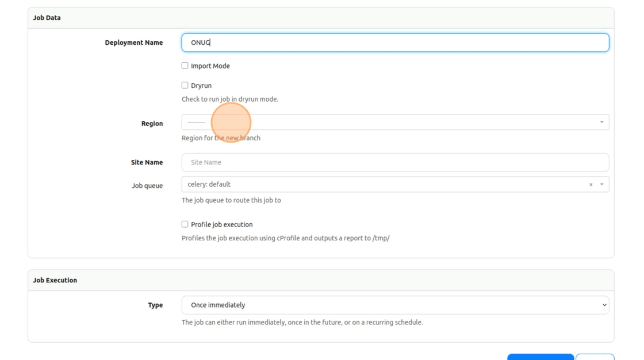Image resolution: width=644 pixels, height=360 pixels.
Task: Check the Profile job execution box
Action: coord(185,224)
